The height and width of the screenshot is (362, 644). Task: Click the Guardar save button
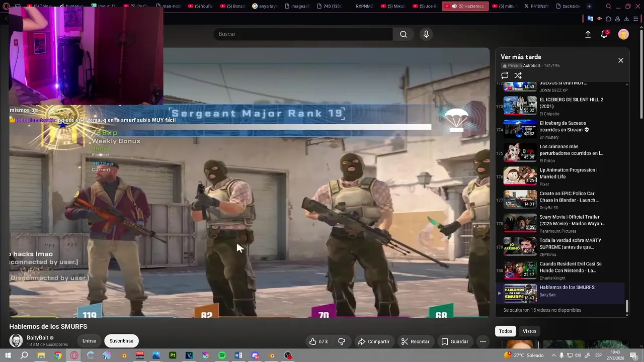pyautogui.click(x=455, y=341)
